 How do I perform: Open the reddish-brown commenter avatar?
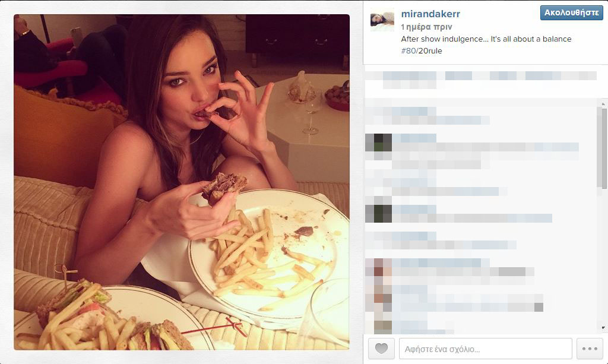(378, 267)
